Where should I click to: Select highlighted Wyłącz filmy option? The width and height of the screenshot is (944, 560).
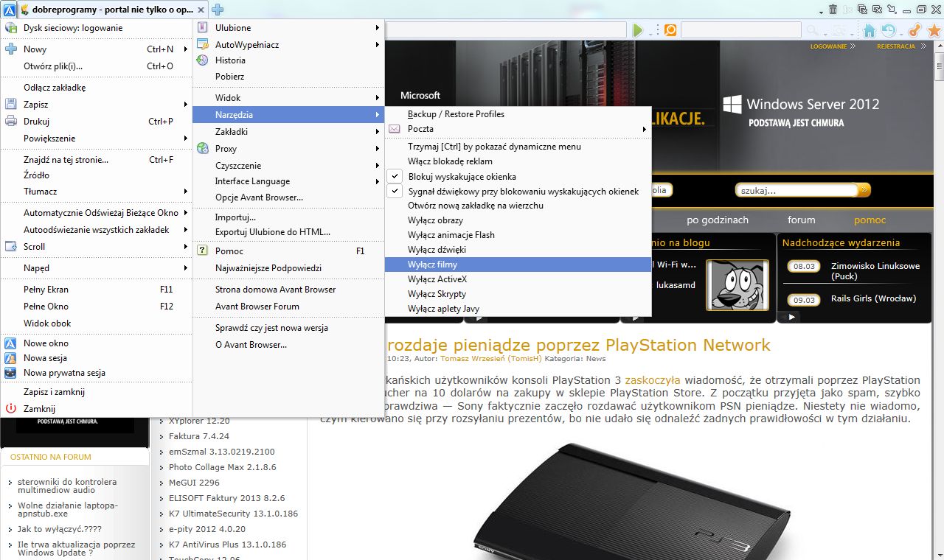[518, 264]
